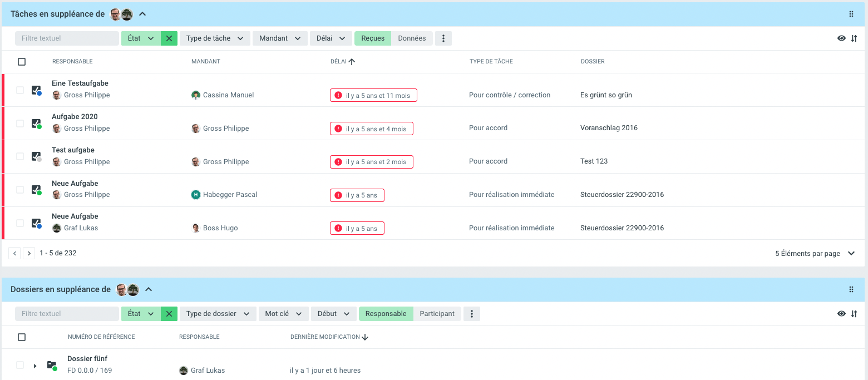Toggle column visibility eye in Tâches panel
This screenshot has height=380, width=868.
coord(841,38)
